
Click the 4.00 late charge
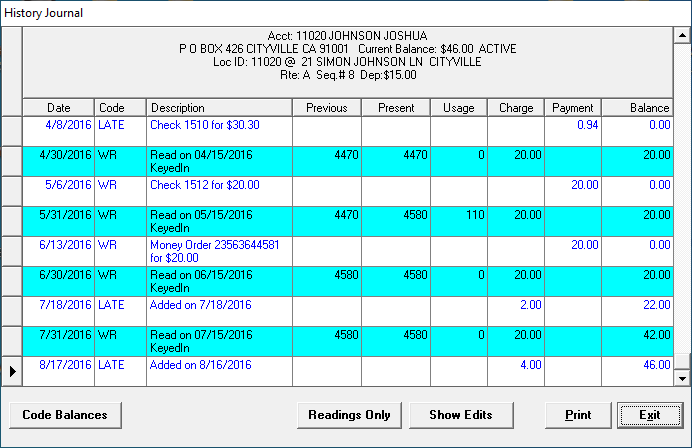click(530, 365)
